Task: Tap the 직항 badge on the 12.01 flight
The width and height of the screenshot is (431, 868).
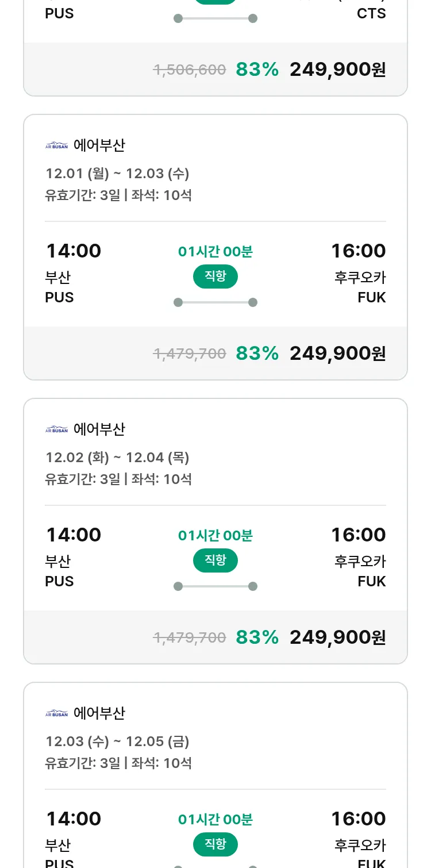Action: click(x=215, y=276)
